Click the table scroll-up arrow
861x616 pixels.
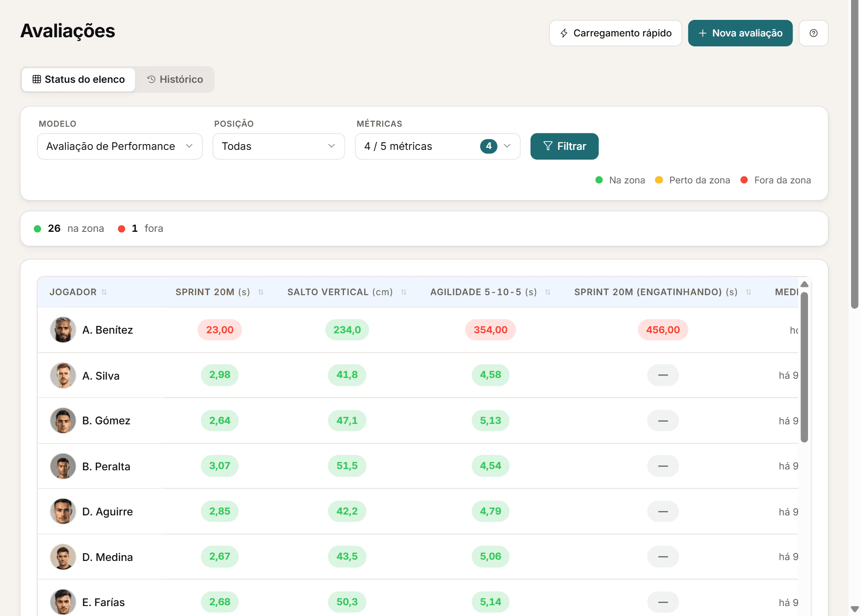(804, 284)
